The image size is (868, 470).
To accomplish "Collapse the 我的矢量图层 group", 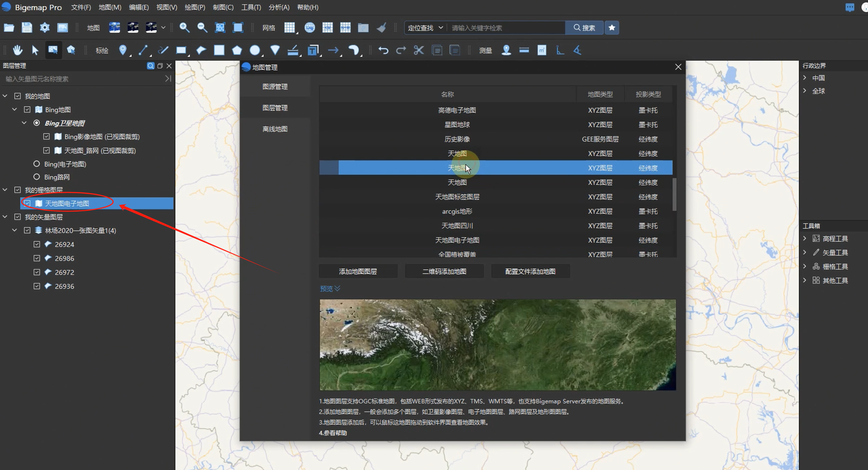I will point(5,217).
